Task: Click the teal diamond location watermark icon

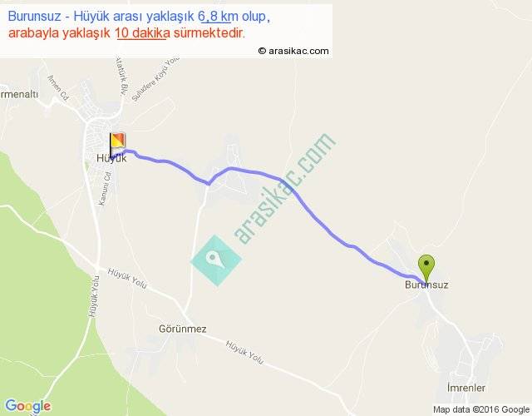Action: 216,260
